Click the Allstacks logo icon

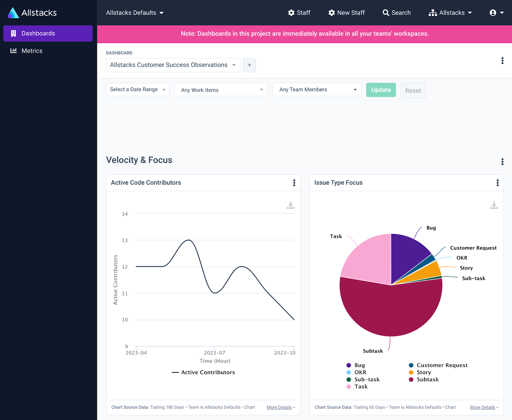(x=13, y=13)
